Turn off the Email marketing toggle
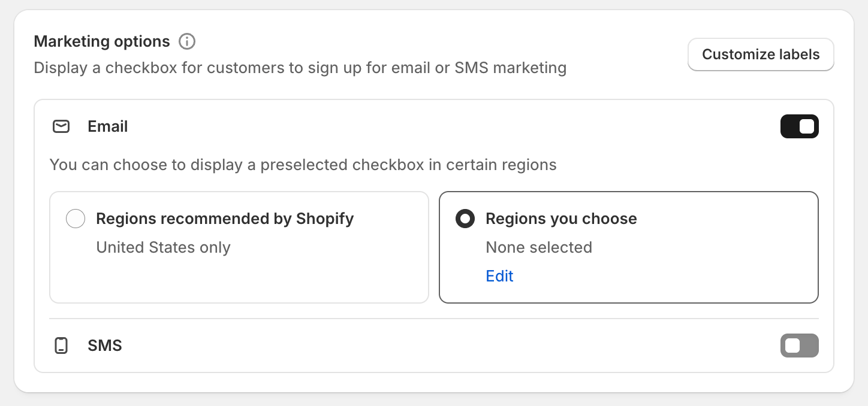Viewport: 868px width, 406px height. [799, 126]
